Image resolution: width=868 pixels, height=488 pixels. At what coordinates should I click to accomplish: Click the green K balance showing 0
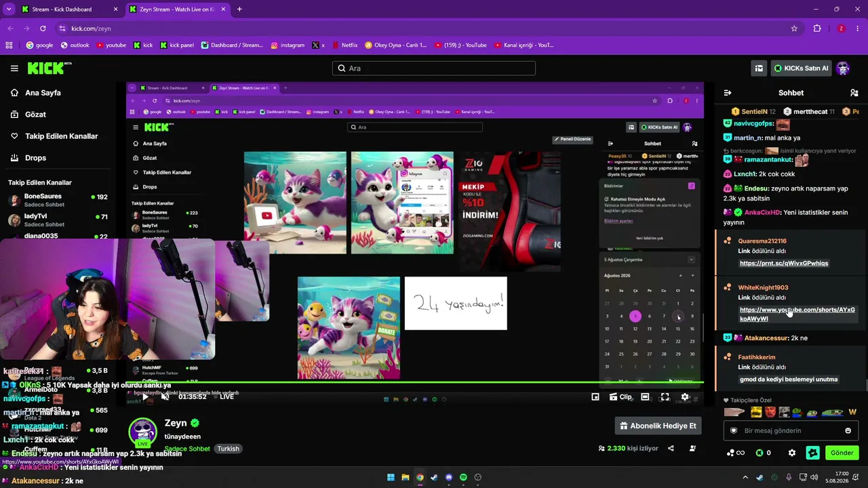click(764, 453)
